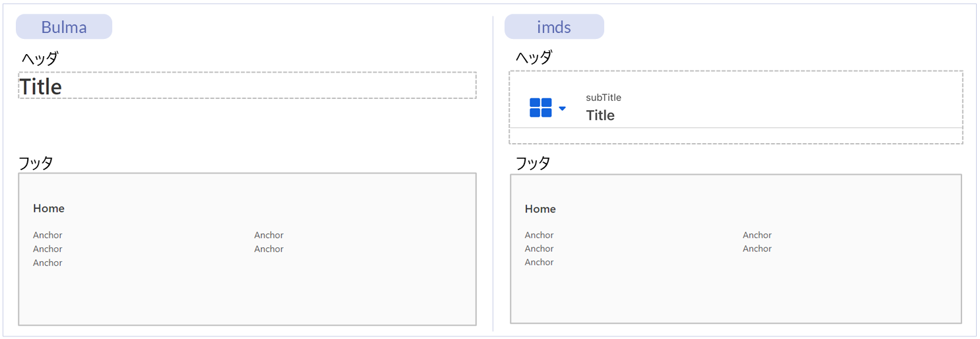Open second right-column Anchor in the imds footer
The image size is (980, 339).
757,249
